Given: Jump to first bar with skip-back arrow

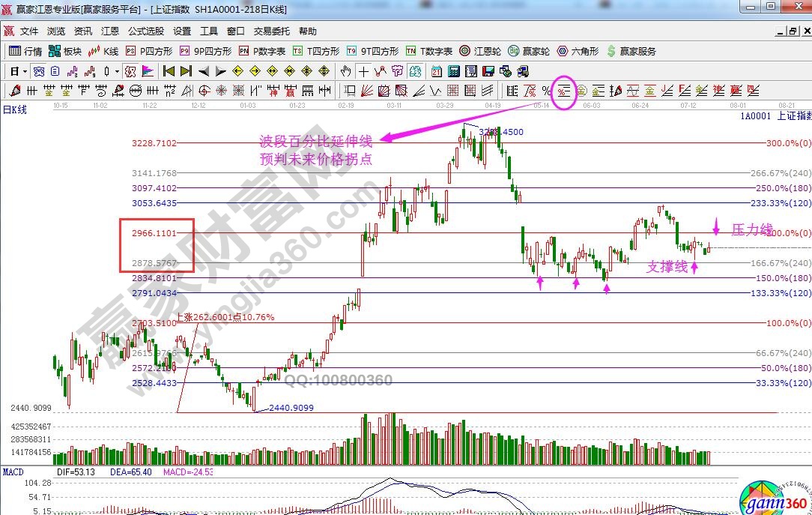Looking at the screenshot, I should coord(169,71).
